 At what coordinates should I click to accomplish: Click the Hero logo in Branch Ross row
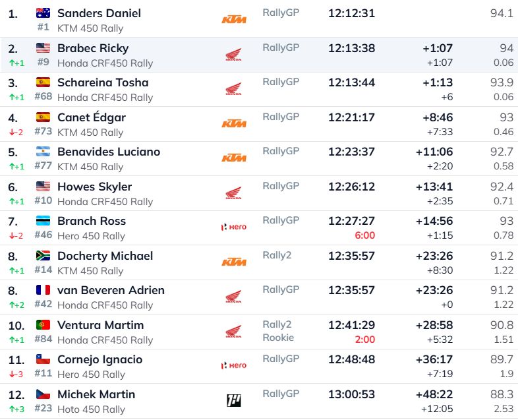tap(234, 227)
